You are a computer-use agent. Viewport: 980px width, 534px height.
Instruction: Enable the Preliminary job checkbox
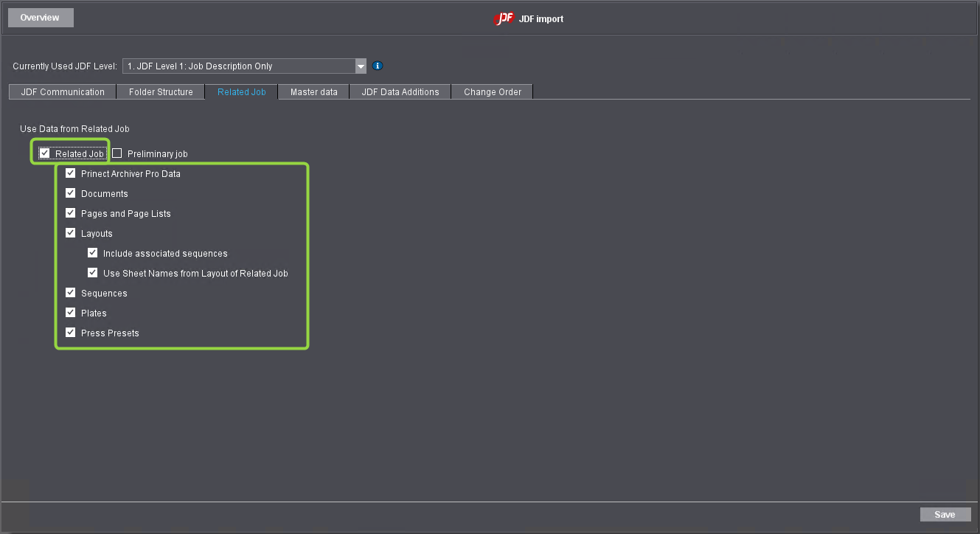coord(117,153)
